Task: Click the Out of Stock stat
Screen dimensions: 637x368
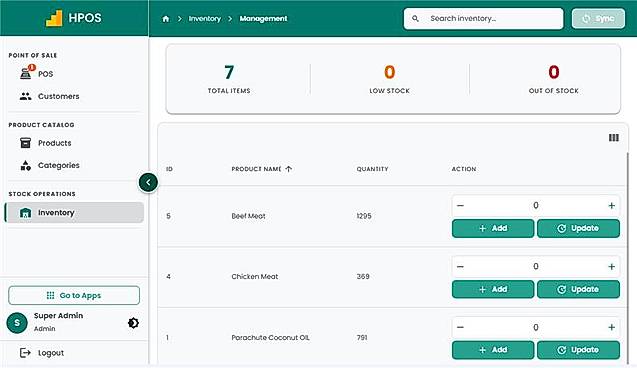Action: (x=554, y=79)
